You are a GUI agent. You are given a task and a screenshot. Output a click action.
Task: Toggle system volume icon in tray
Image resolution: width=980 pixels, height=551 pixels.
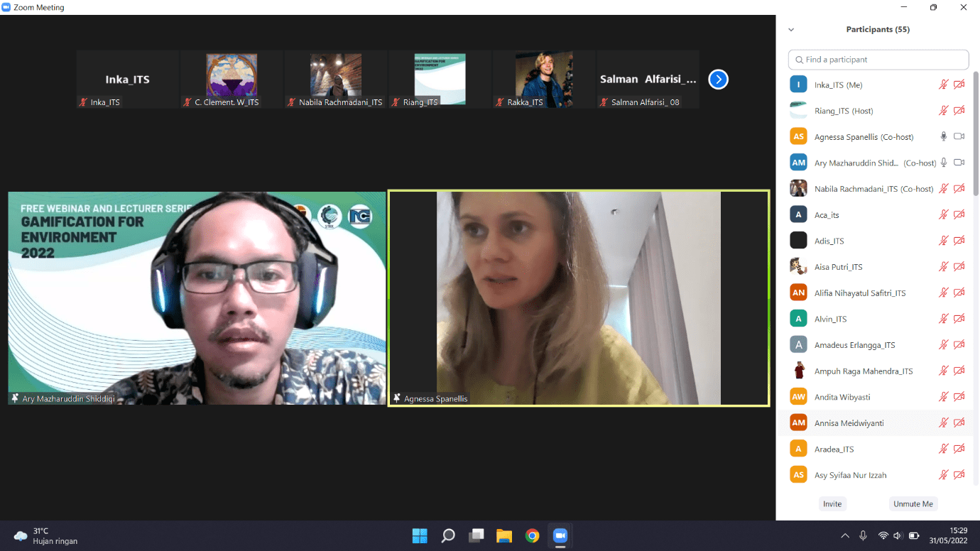pos(898,535)
